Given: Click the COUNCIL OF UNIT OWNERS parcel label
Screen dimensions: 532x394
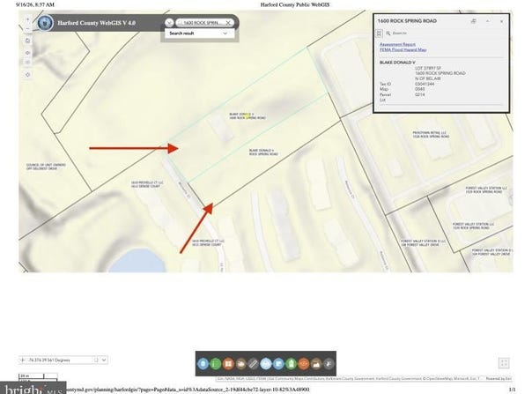Looking at the screenshot, I should pyautogui.click(x=46, y=167).
